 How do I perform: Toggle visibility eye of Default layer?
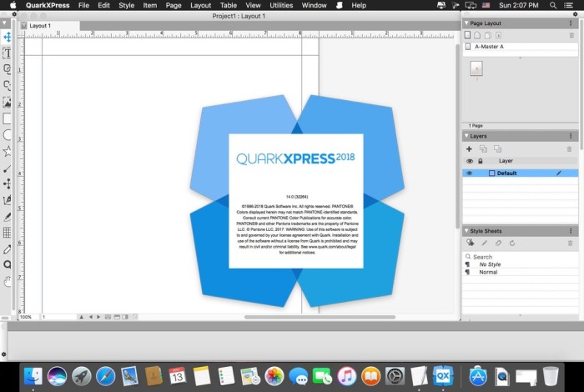click(x=469, y=173)
